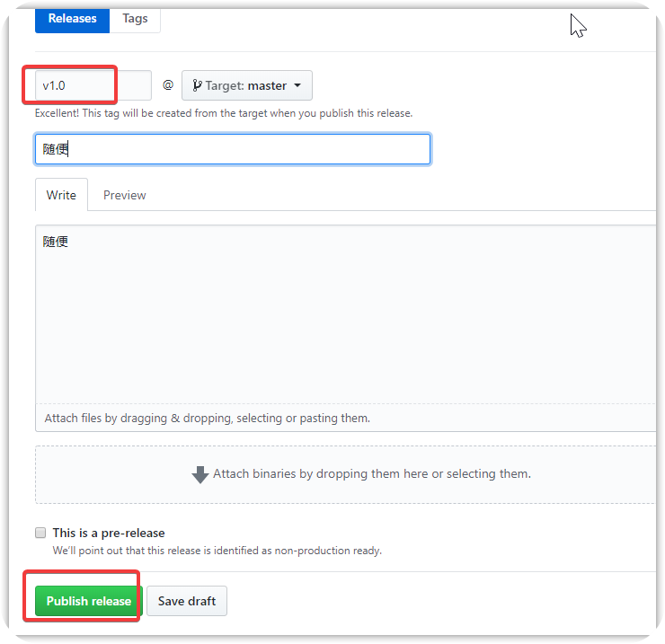Focus the release title input field
665x644 pixels.
(233, 149)
